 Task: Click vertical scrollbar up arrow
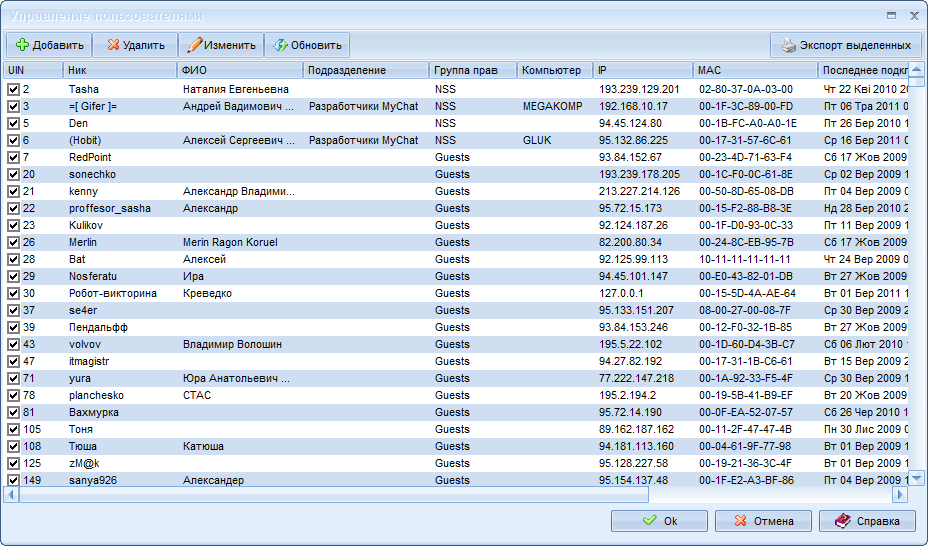coord(916,69)
